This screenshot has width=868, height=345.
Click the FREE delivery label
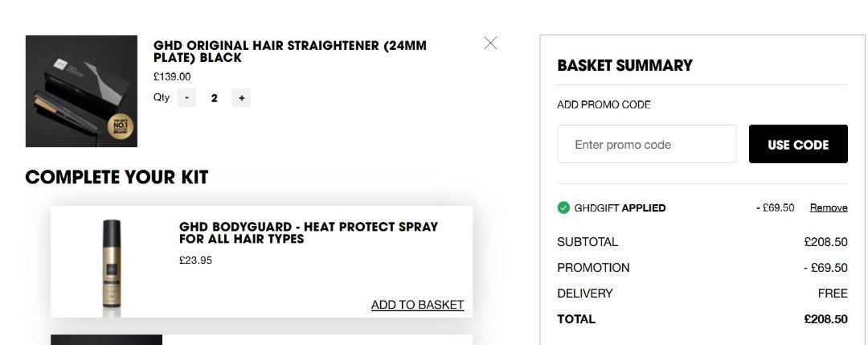click(x=833, y=294)
